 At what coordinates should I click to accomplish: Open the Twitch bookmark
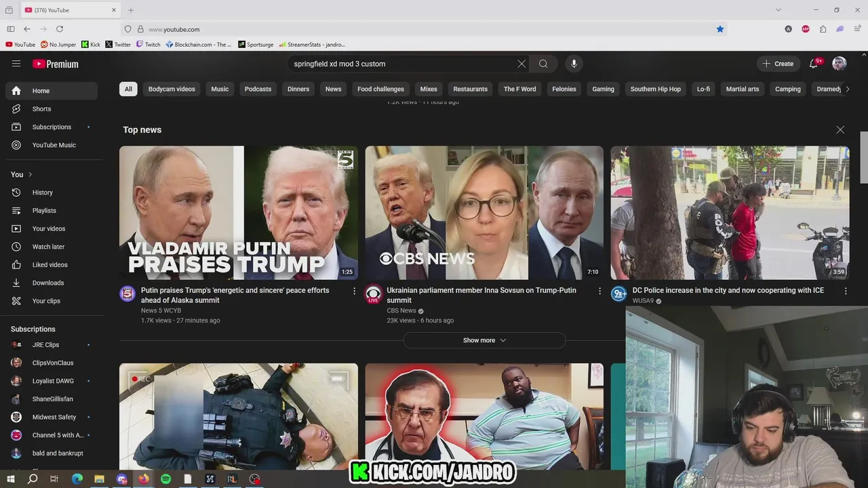[x=148, y=45]
